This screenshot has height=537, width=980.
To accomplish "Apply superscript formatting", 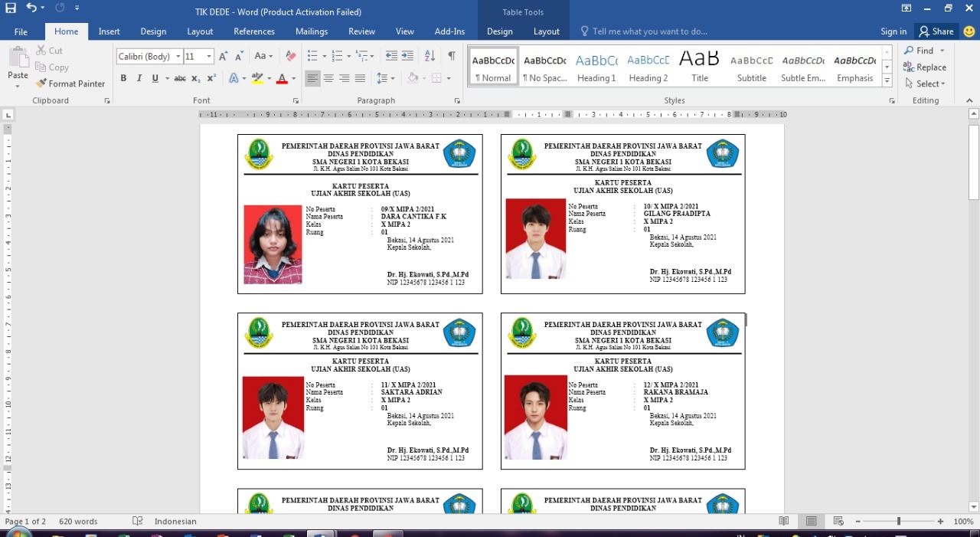I will tap(211, 78).
